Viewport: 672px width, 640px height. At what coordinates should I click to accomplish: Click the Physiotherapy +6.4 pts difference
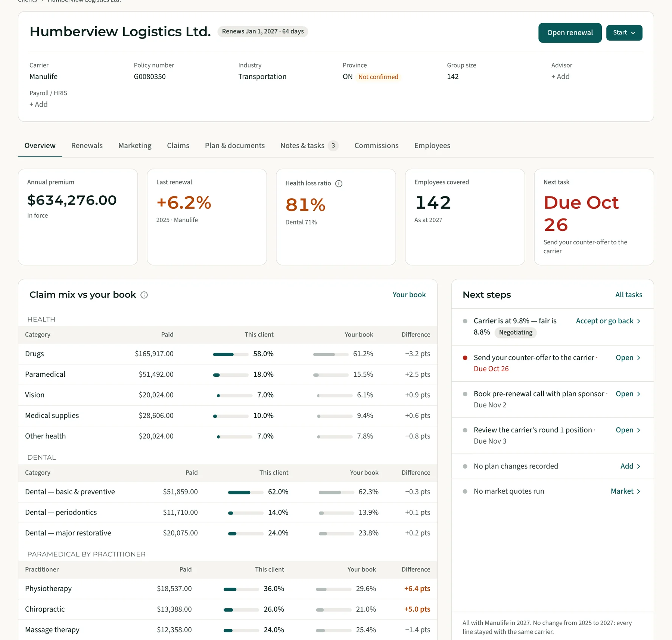pyautogui.click(x=417, y=589)
